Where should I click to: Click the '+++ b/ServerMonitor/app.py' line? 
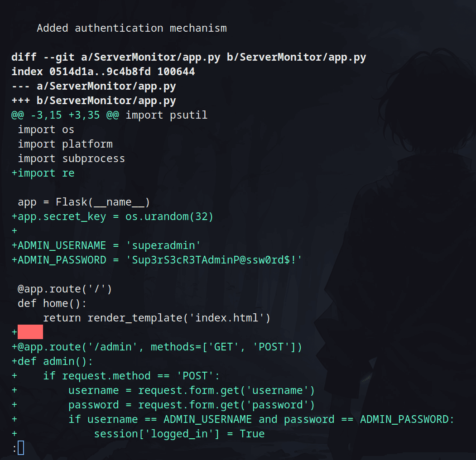point(93,101)
